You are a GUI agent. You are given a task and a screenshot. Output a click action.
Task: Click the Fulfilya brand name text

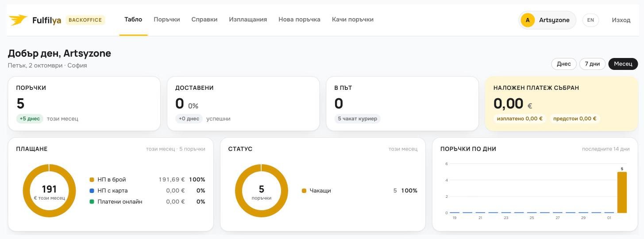[x=46, y=20]
